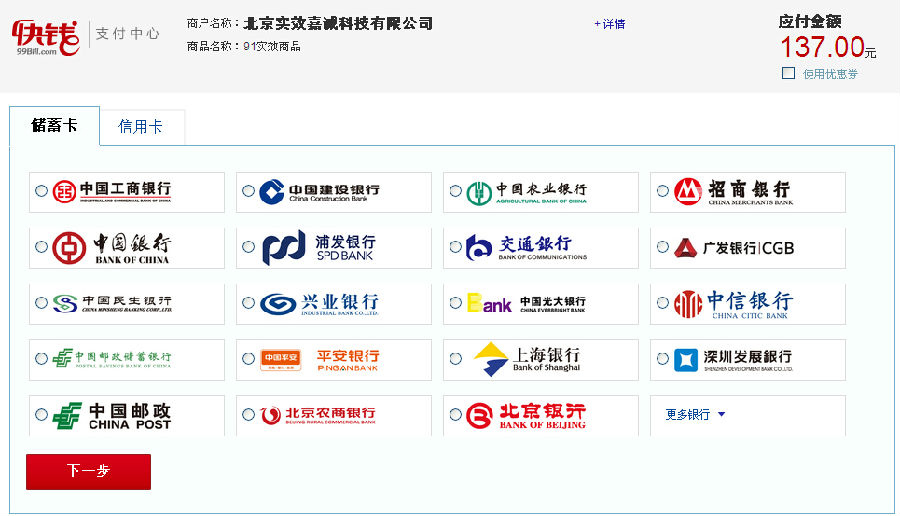The image size is (900, 516).
Task: Click the Ping An Bank logo
Action: click(319, 358)
